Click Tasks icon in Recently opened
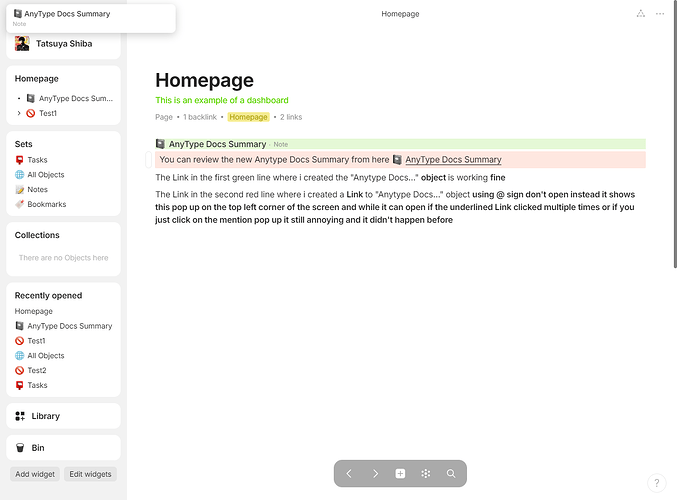Viewport: 677px width, 500px height. point(19,385)
